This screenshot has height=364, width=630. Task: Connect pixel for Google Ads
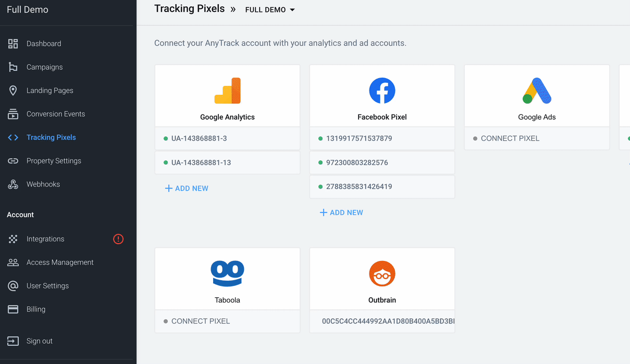(537, 139)
